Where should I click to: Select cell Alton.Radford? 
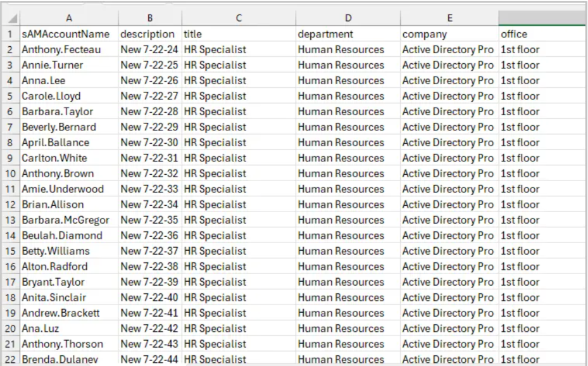[x=69, y=267]
